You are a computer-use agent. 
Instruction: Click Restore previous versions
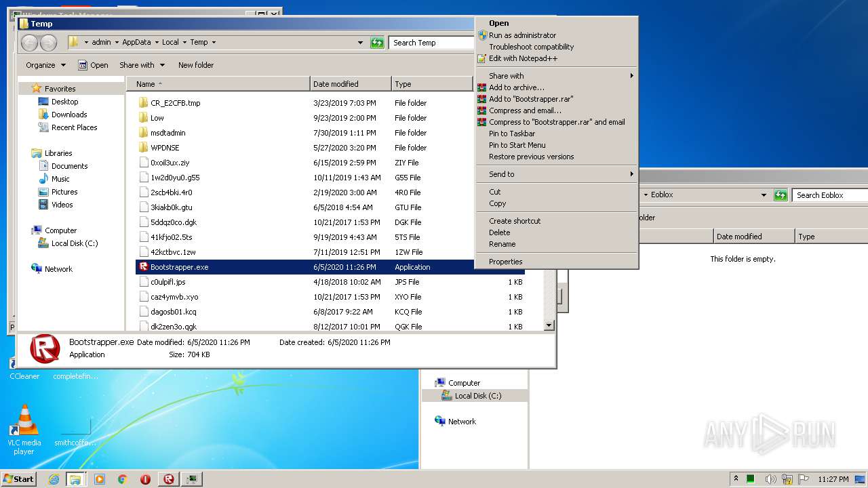(x=531, y=157)
